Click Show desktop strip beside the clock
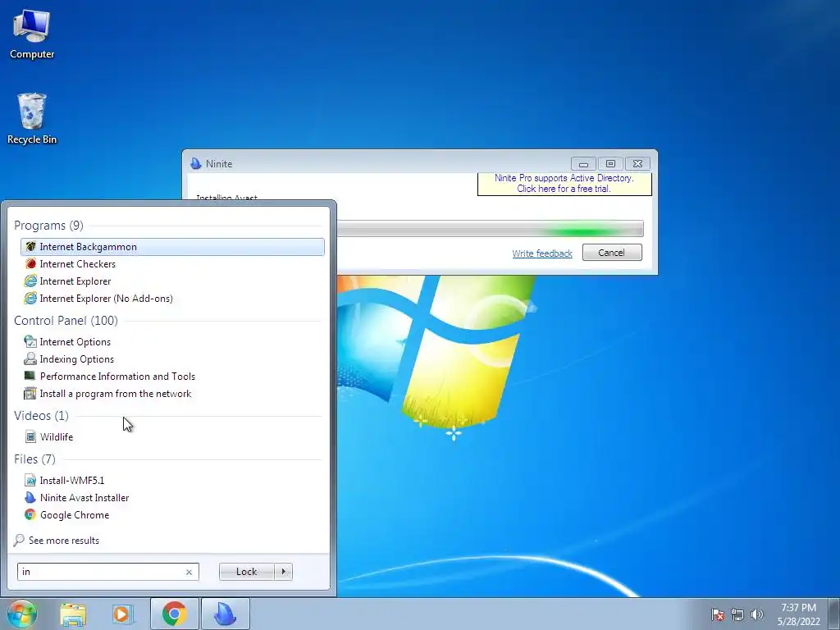The height and width of the screenshot is (630, 840). pyautogui.click(x=836, y=614)
